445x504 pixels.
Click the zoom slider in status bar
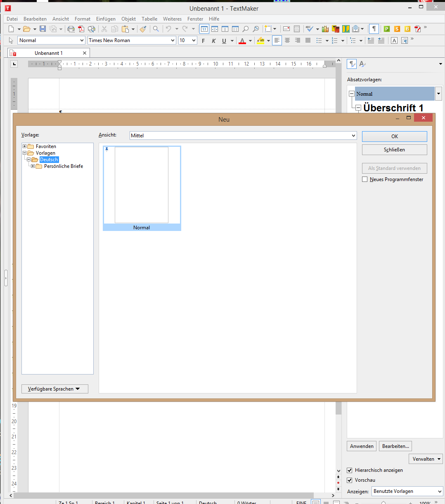(383, 502)
